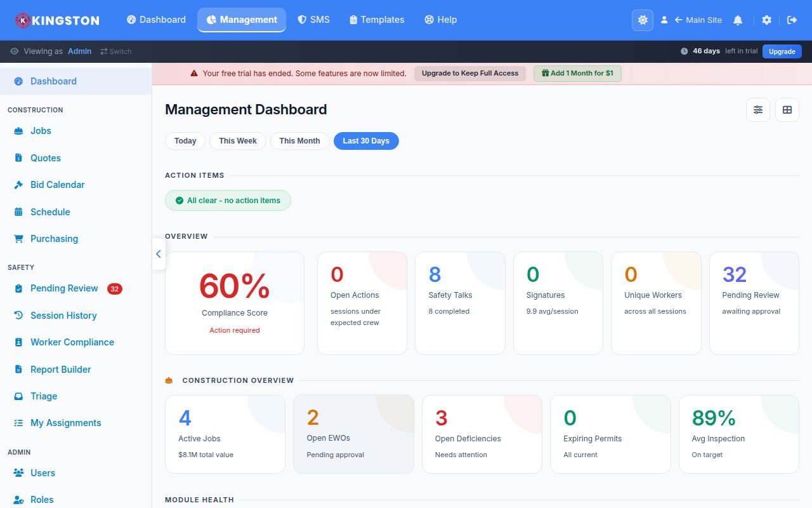The image size is (812, 508).
Task: Click the user profile icon
Action: pyautogui.click(x=664, y=20)
